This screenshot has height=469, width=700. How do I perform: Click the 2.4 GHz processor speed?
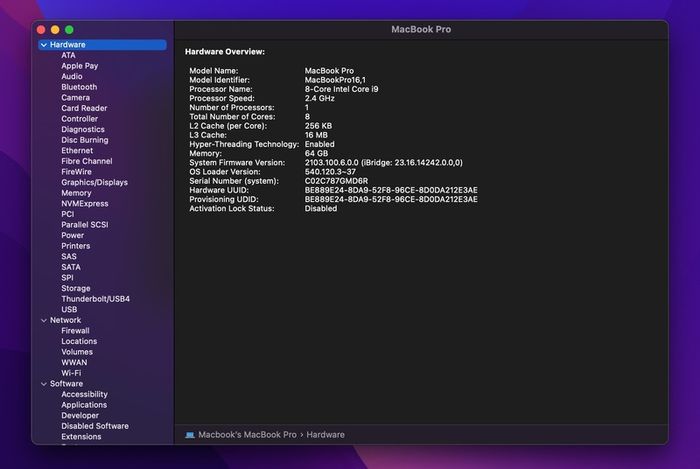[320, 99]
